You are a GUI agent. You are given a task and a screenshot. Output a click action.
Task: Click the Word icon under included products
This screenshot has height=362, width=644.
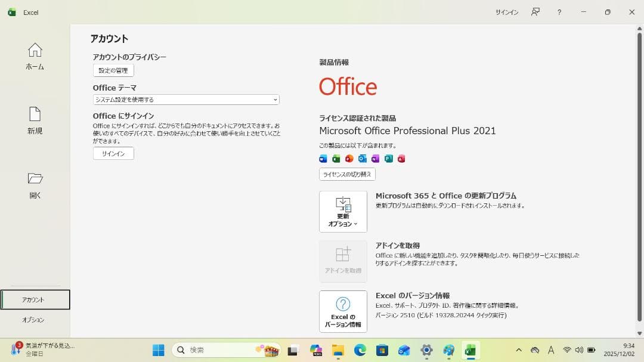(323, 159)
